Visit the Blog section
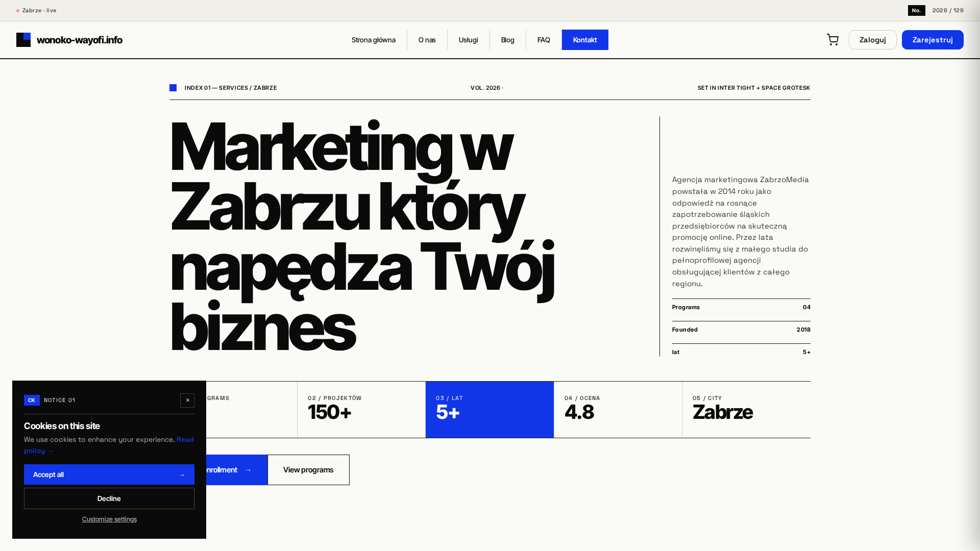The image size is (980, 551). [508, 40]
